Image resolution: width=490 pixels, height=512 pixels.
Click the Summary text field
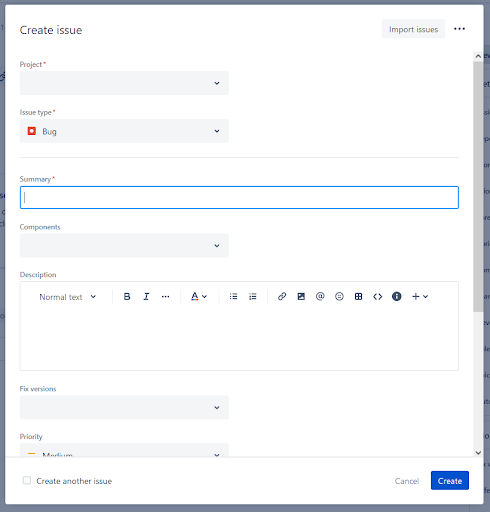pos(239,198)
